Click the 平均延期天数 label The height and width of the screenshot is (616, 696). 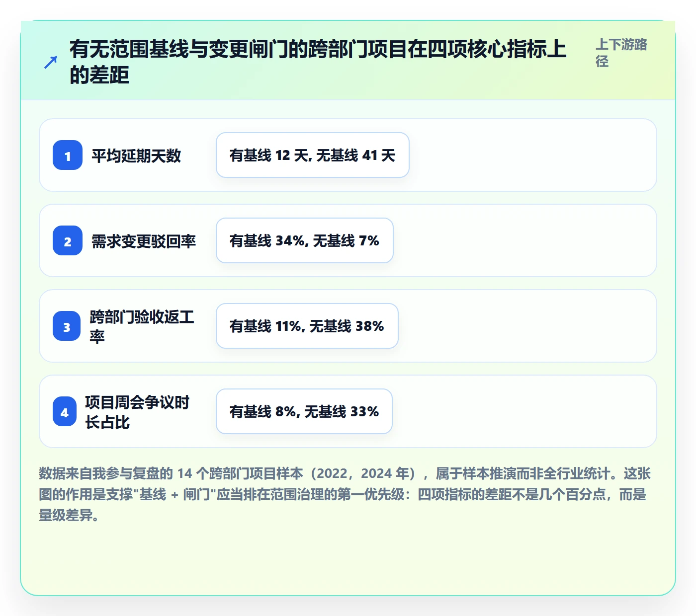pyautogui.click(x=136, y=155)
